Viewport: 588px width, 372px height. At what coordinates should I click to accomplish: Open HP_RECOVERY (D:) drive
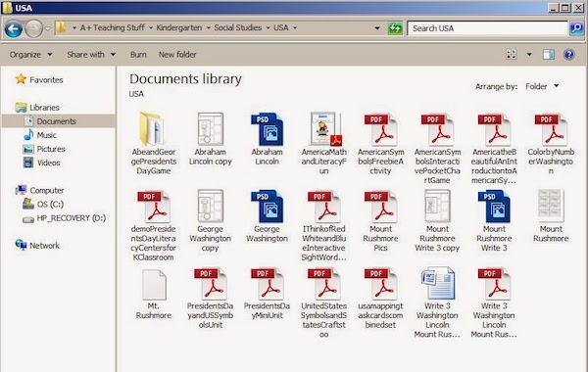[64, 218]
